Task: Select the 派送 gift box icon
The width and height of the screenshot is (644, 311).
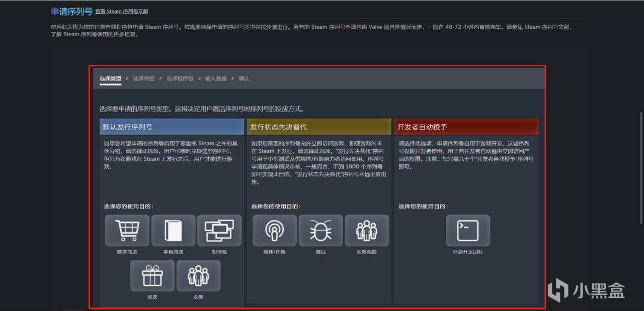Action: [152, 275]
